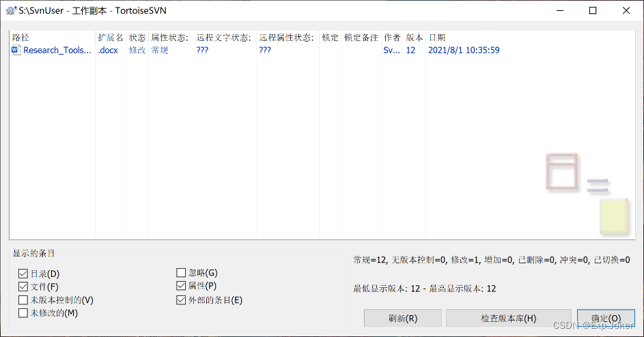Image resolution: width=644 pixels, height=337 pixels.
Task: Uncheck the 文件(F) checkbox
Action: (24, 287)
